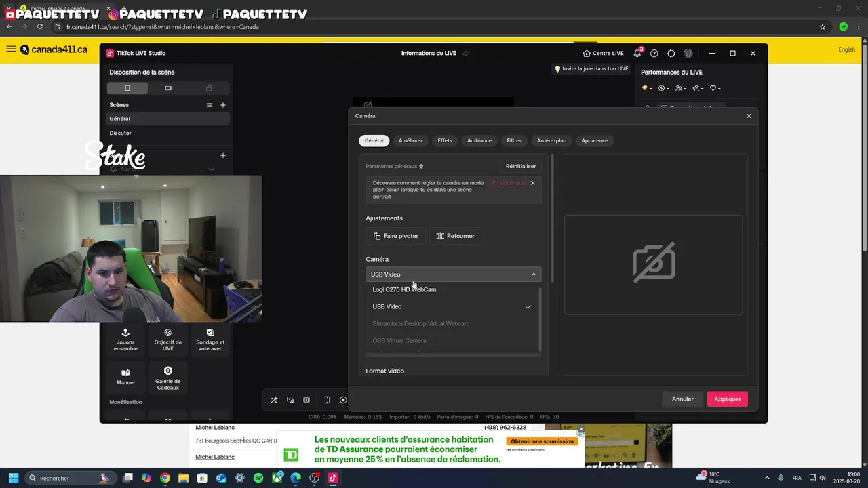Viewport: 868px width, 488px height.
Task: Open the Manuel tool
Action: (125, 377)
